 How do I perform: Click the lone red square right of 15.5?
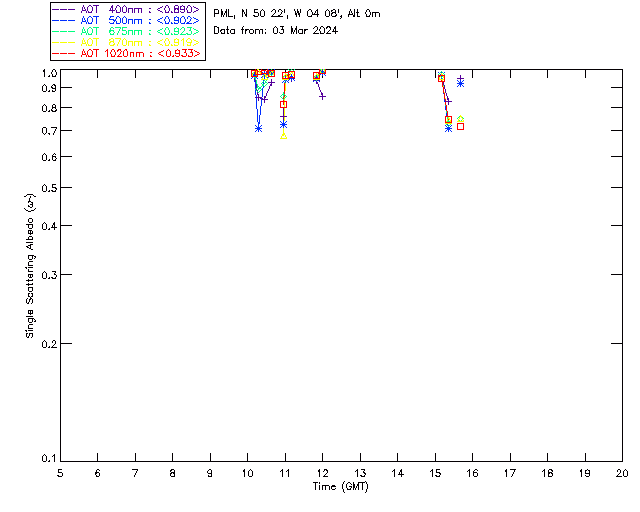(460, 127)
